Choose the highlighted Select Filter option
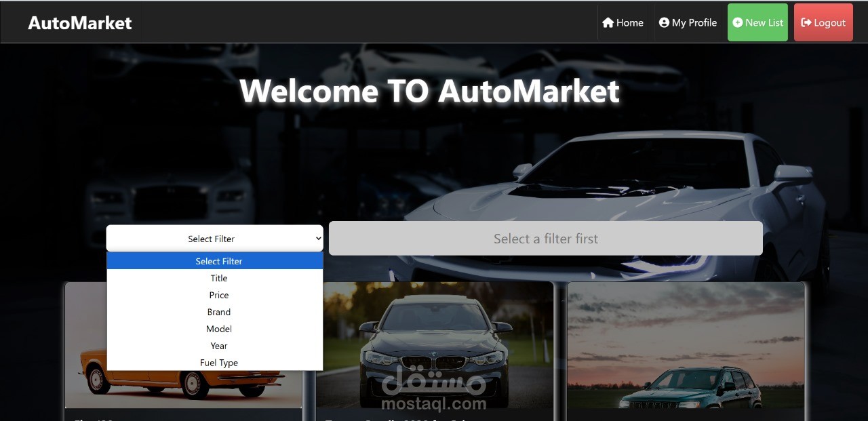868x421 pixels. coord(215,261)
